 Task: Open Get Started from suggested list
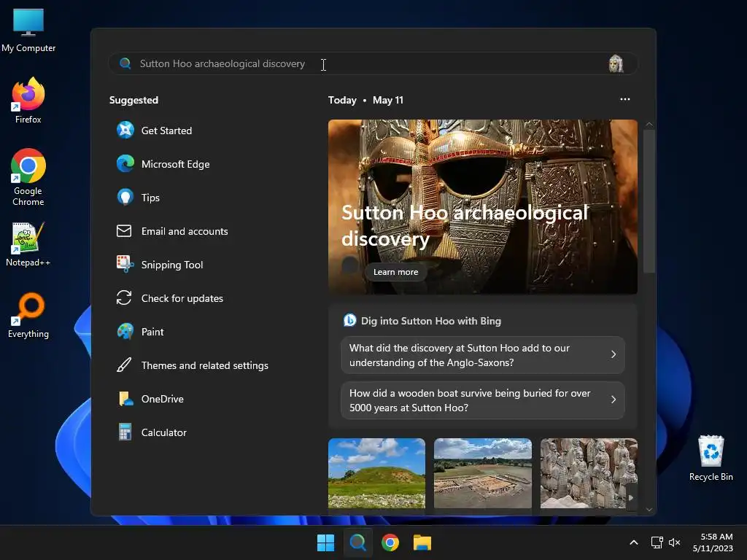tap(154, 131)
